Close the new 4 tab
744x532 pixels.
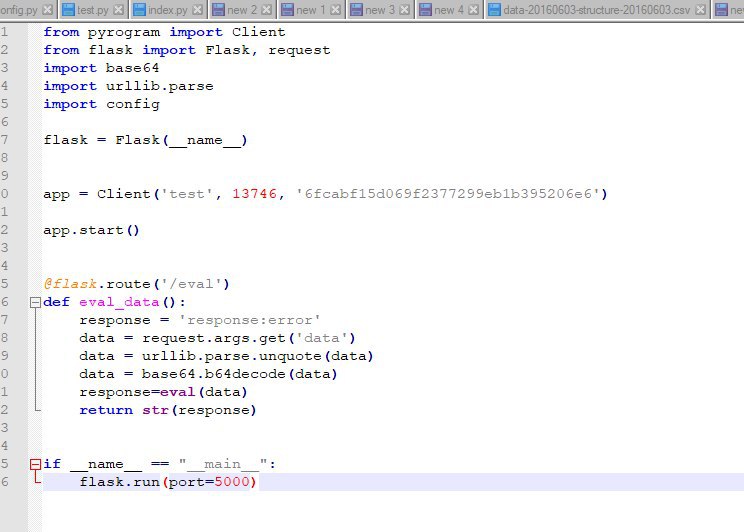473,9
